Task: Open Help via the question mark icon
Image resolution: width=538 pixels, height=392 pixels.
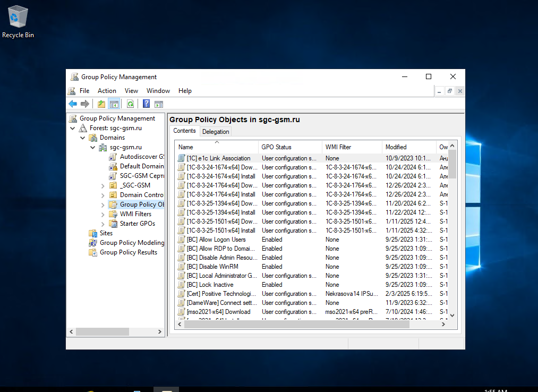Action: [146, 104]
